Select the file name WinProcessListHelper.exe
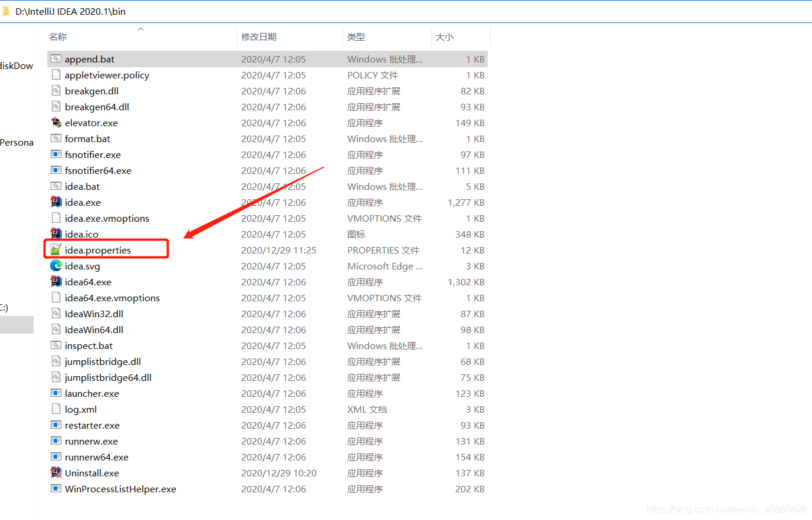Screen dimensions: 812x520 (x=120, y=489)
